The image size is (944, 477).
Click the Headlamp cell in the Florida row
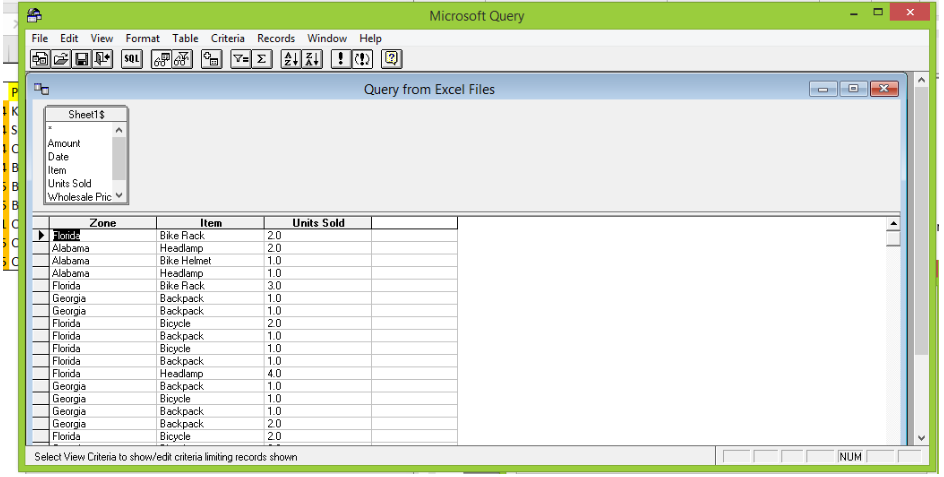211,373
